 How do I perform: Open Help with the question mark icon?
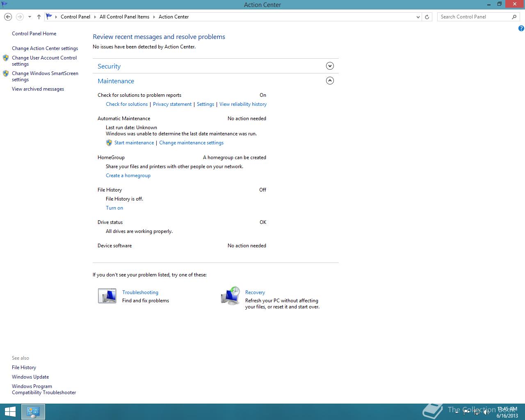[x=521, y=28]
